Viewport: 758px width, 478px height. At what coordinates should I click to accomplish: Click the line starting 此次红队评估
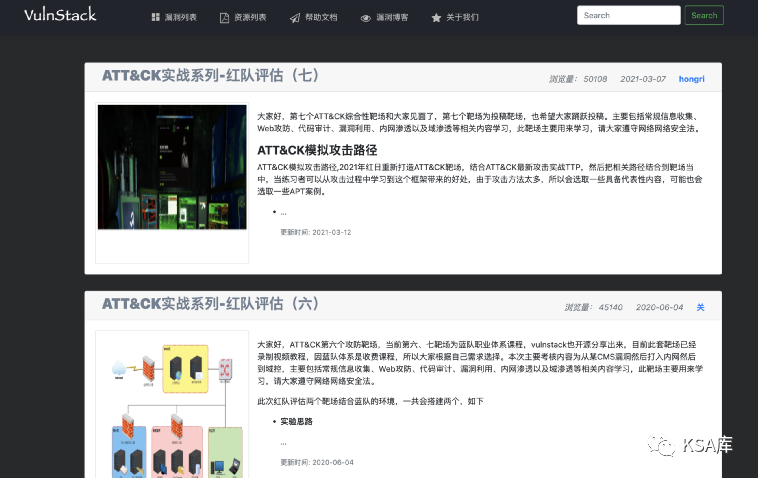370,401
